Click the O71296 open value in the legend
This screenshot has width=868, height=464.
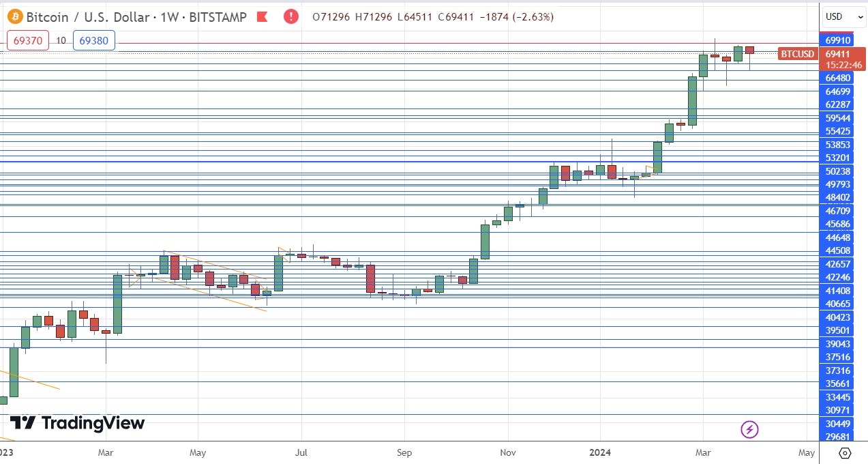[x=329, y=17]
